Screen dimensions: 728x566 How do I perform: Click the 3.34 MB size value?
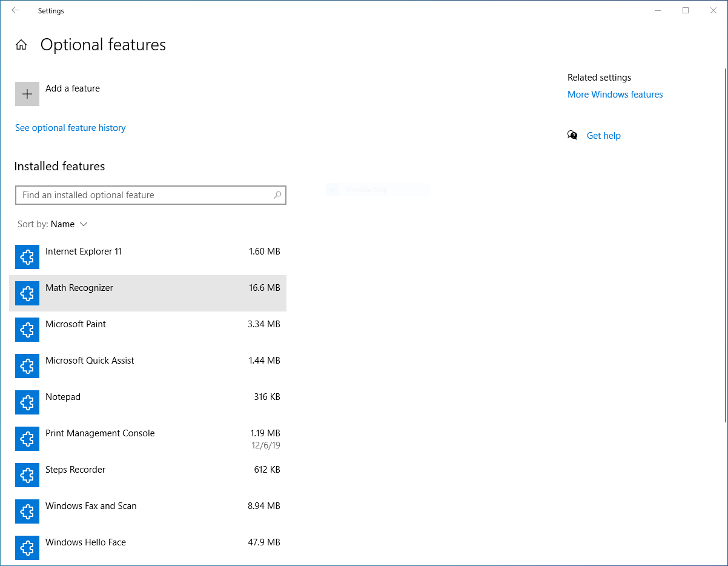[264, 324]
